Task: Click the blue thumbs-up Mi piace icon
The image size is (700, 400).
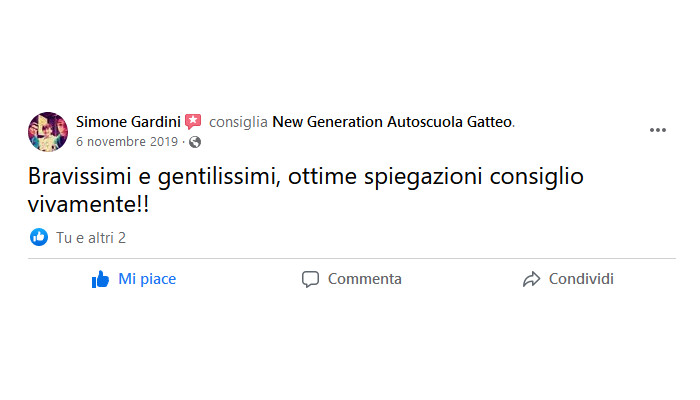Action: [x=100, y=279]
